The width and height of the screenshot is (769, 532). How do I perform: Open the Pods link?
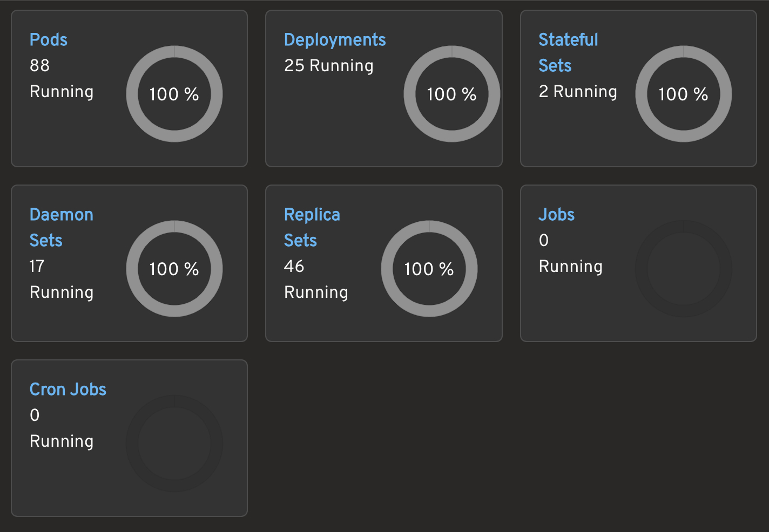click(49, 40)
